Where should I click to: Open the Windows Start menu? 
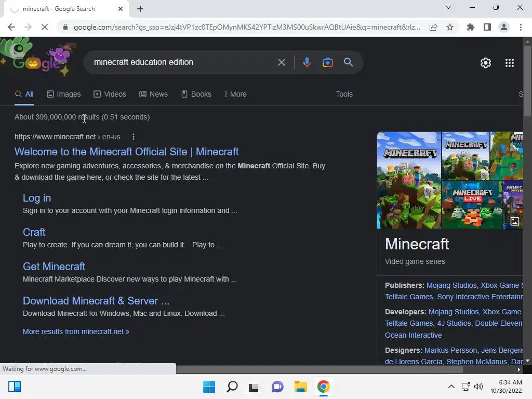click(x=209, y=387)
